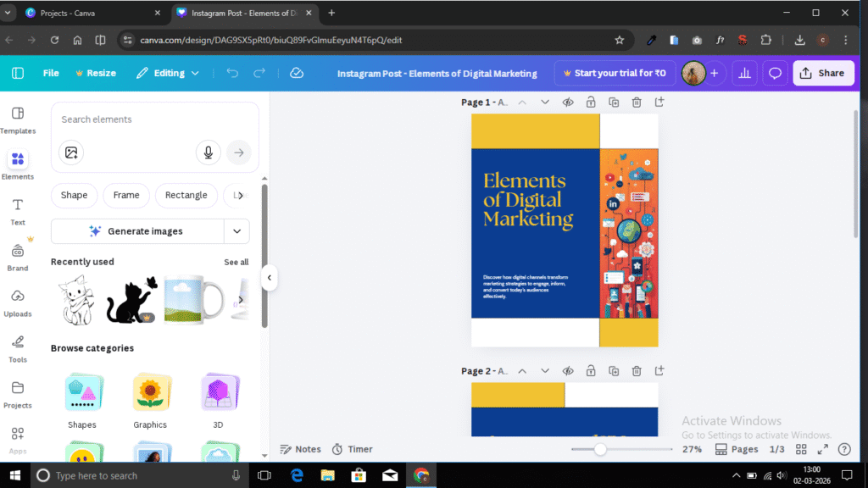
Task: Click the zoom slider handle
Action: [600, 449]
